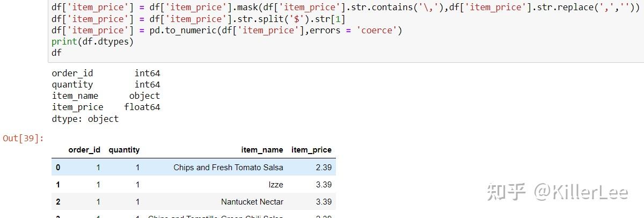Click the item_price float64 output line
This screenshot has width=644, height=218.
point(106,107)
